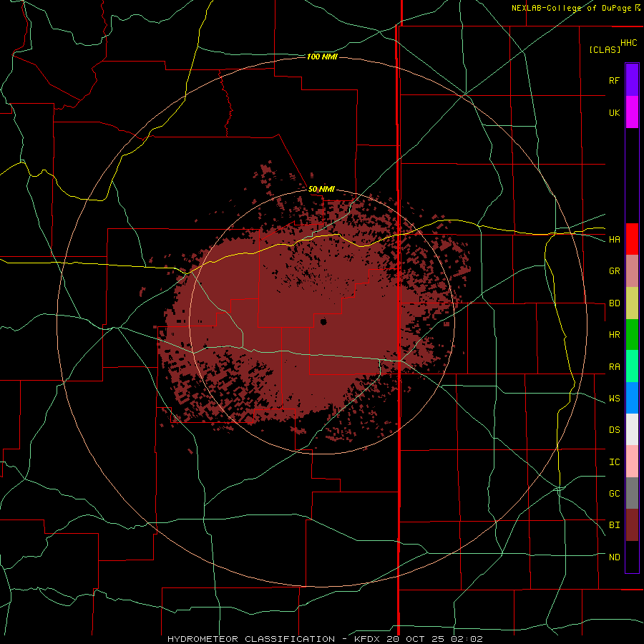Click the 50 NMI range ring label

point(321,189)
